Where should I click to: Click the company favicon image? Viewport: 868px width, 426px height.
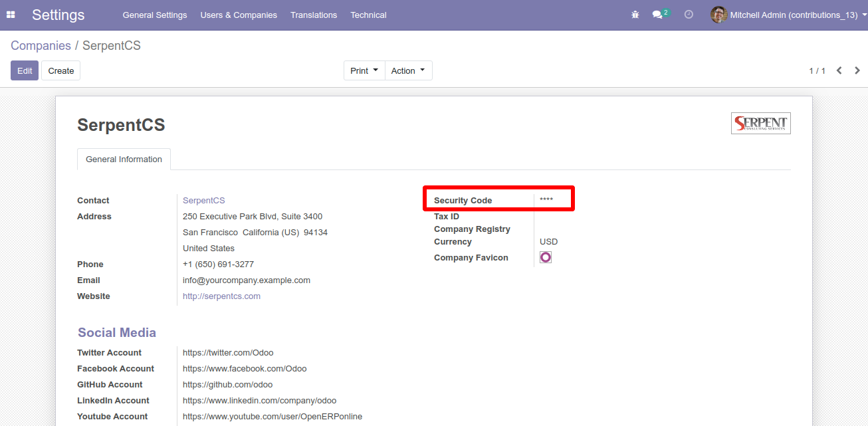[x=546, y=257]
